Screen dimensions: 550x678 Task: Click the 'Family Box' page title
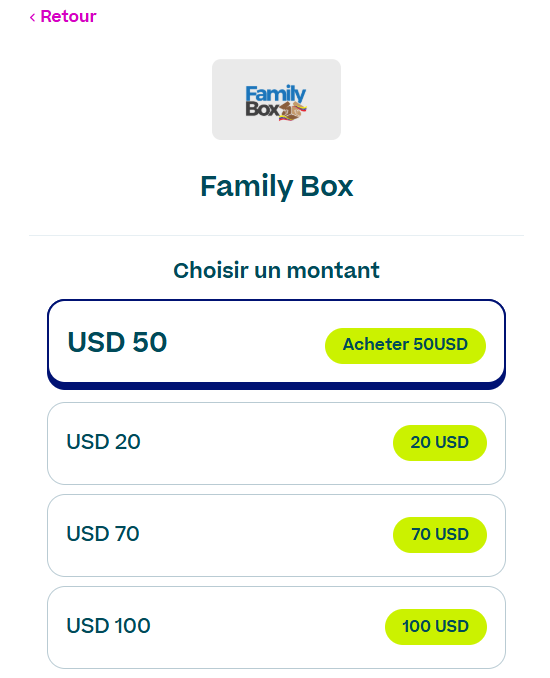click(276, 186)
